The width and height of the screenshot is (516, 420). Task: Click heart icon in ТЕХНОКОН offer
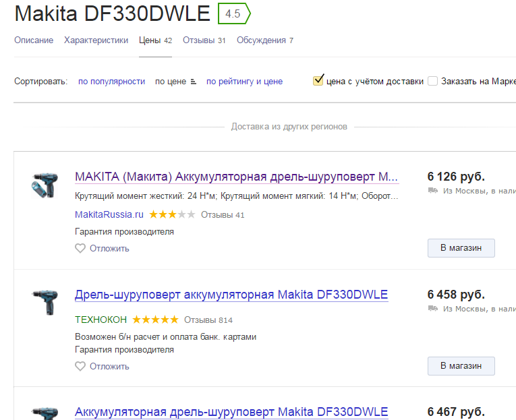pos(80,366)
